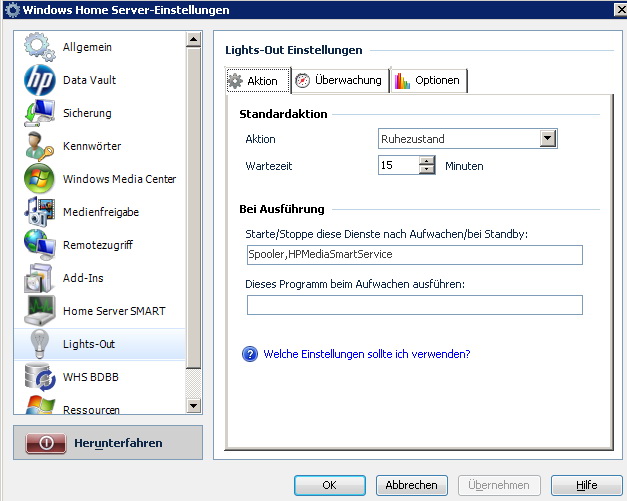627x501 pixels.
Task: Click the services field containing Spooler,HPMediaSmartService
Action: (415, 255)
